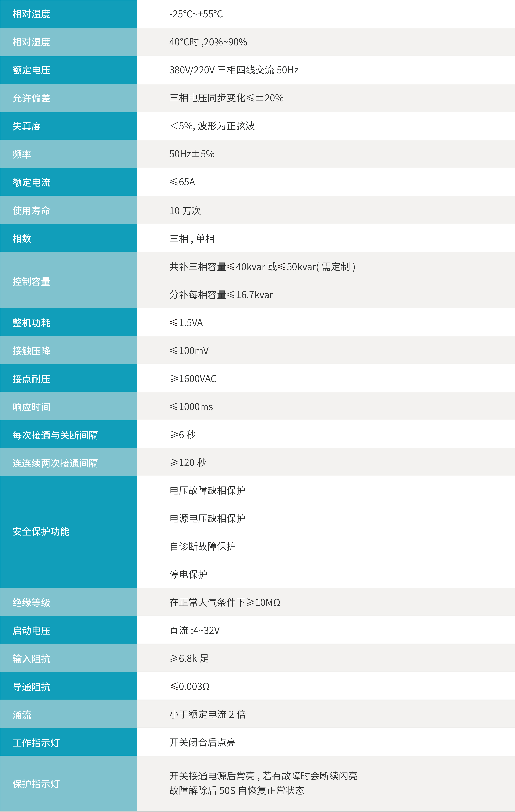Click the 工作指示灯 label
The width and height of the screenshot is (515, 812).
click(36, 743)
